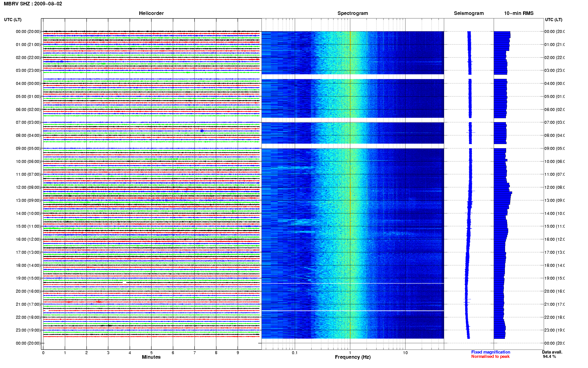Select helicorder time label "05:00 (01:00)"
This screenshot has height=368, width=588.
tap(28, 96)
